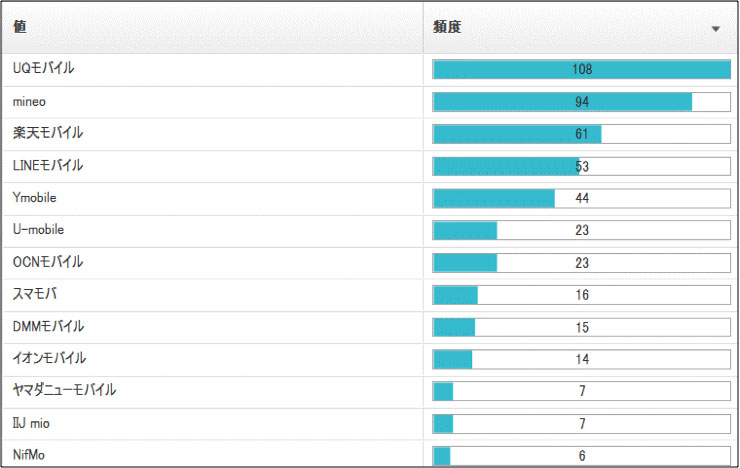Screen dimensions: 740x468
Task: Select the Ymobile row label
Action: (x=34, y=198)
